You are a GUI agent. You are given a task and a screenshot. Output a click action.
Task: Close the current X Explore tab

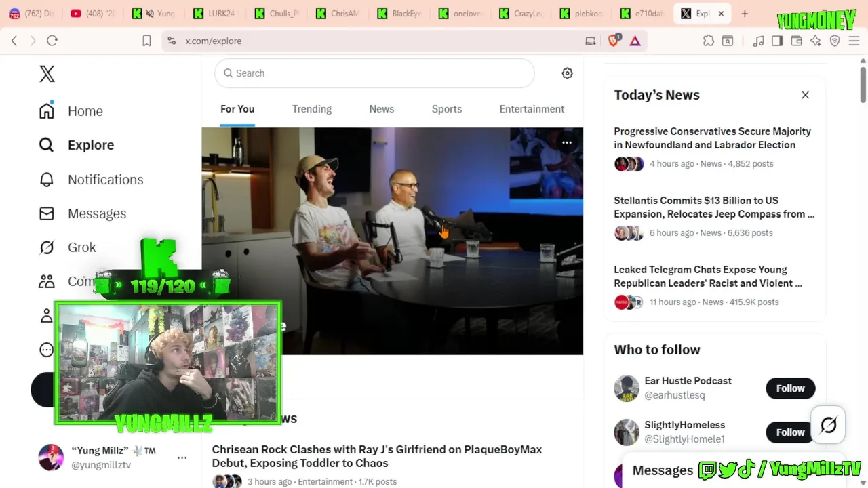click(721, 14)
